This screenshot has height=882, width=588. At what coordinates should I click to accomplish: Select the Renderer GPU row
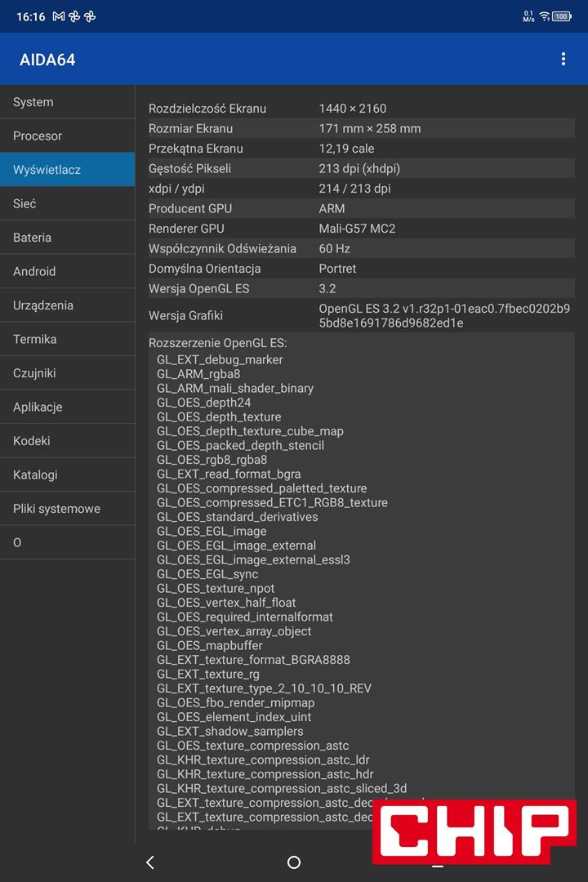pos(359,229)
